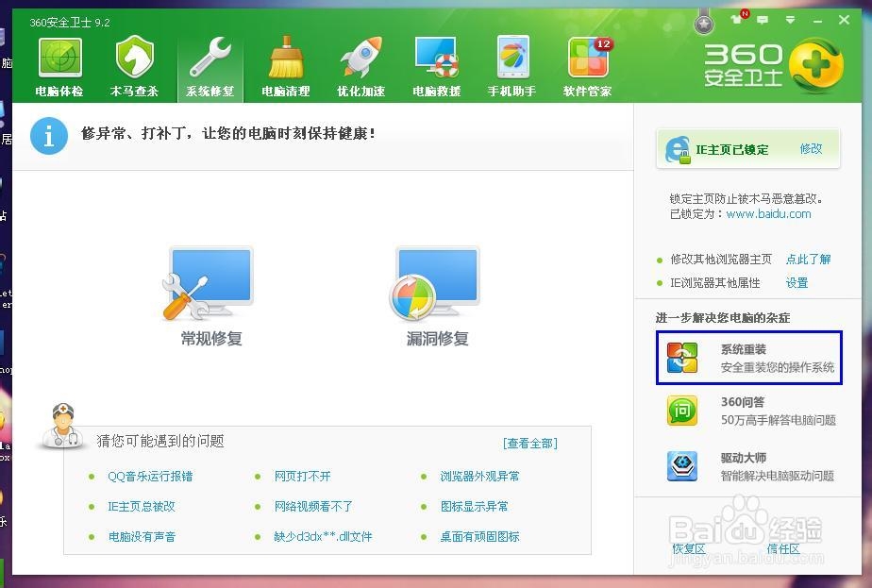Open the www.baidu.com link

[x=768, y=214]
